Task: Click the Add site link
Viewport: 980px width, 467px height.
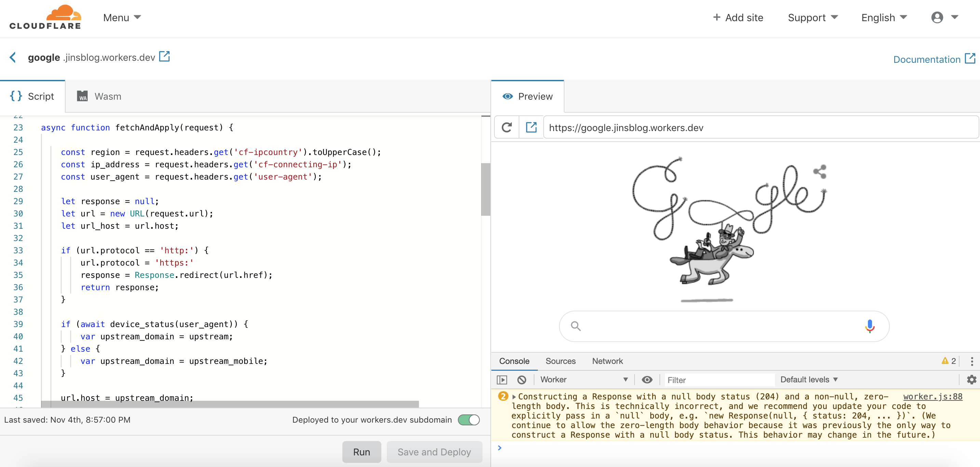Action: 738,17
